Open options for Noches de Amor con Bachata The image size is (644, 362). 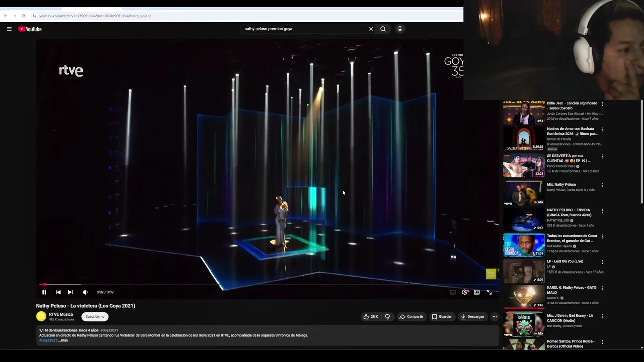[x=602, y=129]
